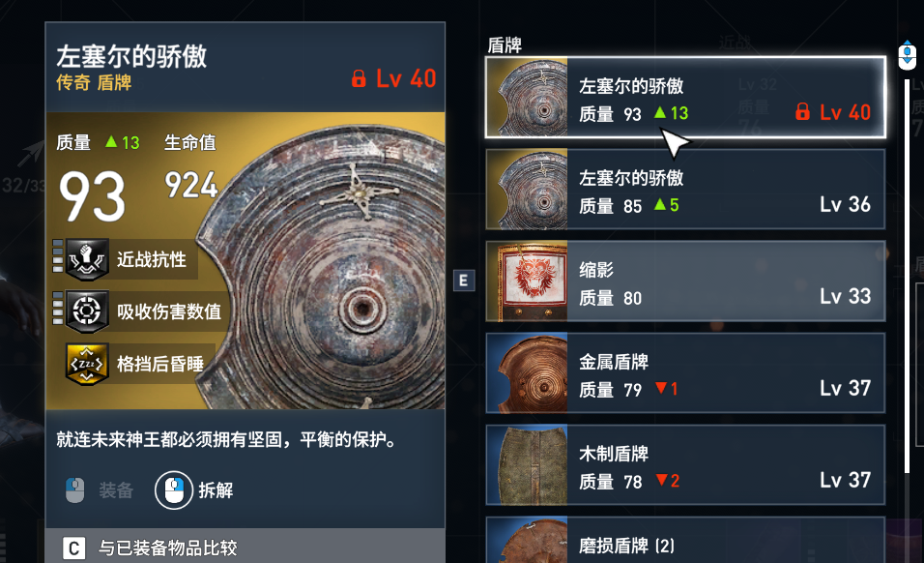Viewport: 924px width, 563px height.
Task: Click the 装备 equip label
Action: pyautogui.click(x=116, y=489)
